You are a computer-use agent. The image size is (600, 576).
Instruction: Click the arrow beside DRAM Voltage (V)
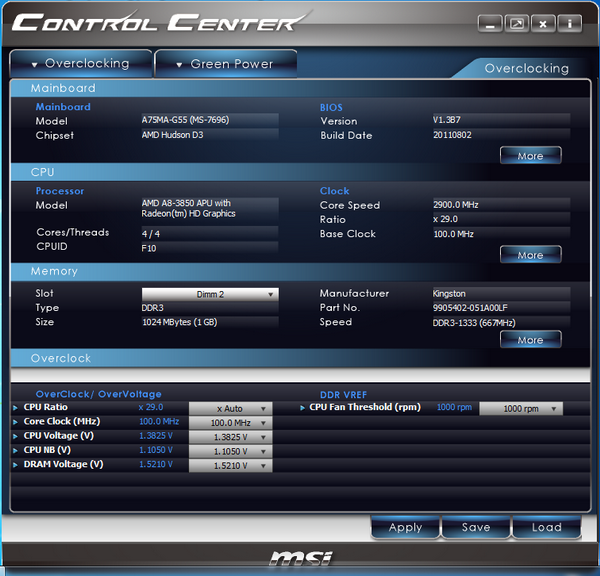point(15,465)
